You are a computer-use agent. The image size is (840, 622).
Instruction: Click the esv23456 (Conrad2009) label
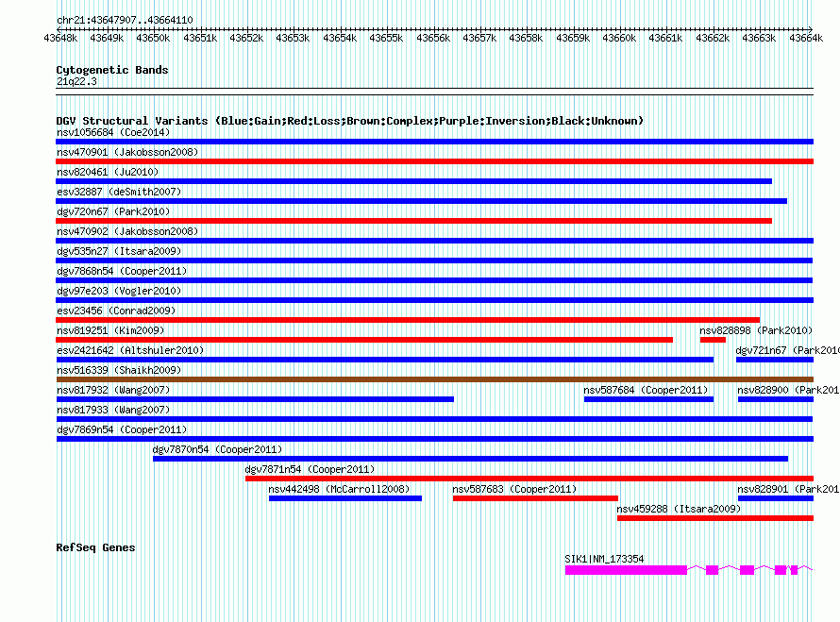click(x=116, y=311)
